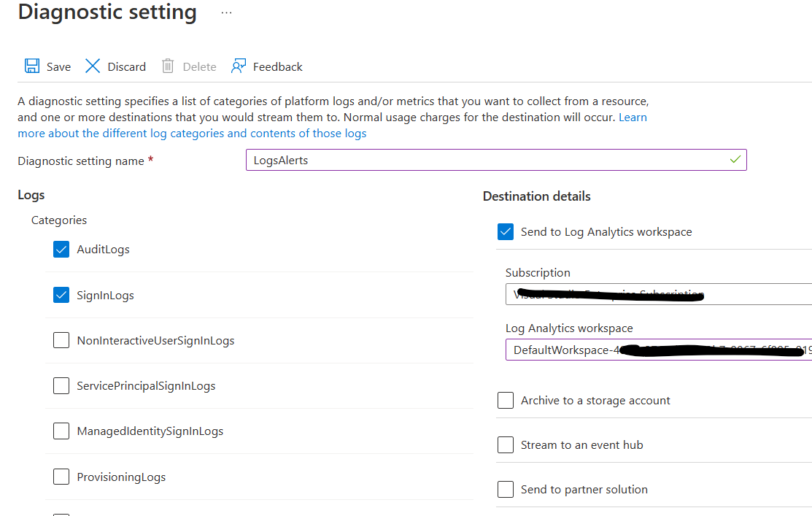Enable NonInteractiveUserSignInLogs collection

(x=61, y=340)
